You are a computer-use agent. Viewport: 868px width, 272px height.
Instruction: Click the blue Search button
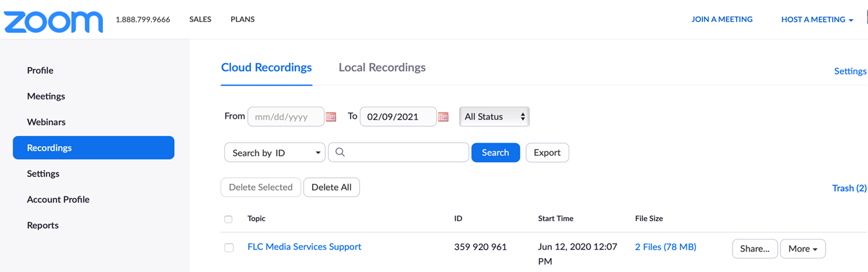click(495, 153)
